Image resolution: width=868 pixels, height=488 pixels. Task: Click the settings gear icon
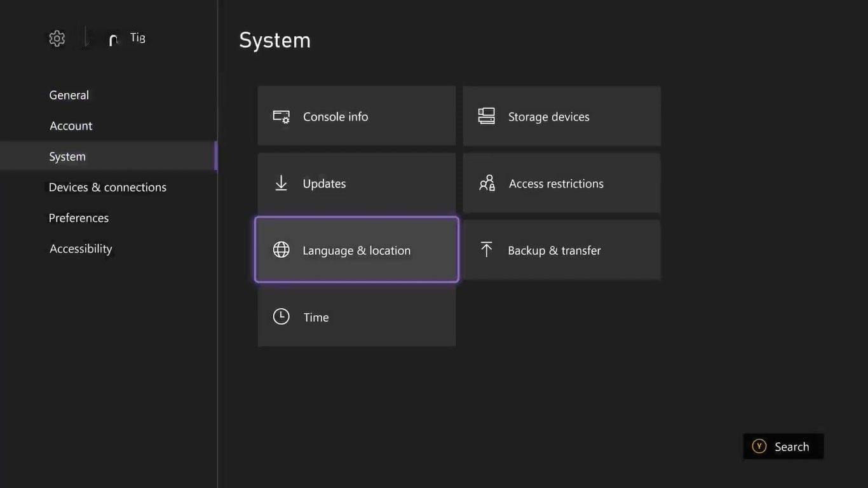57,39
